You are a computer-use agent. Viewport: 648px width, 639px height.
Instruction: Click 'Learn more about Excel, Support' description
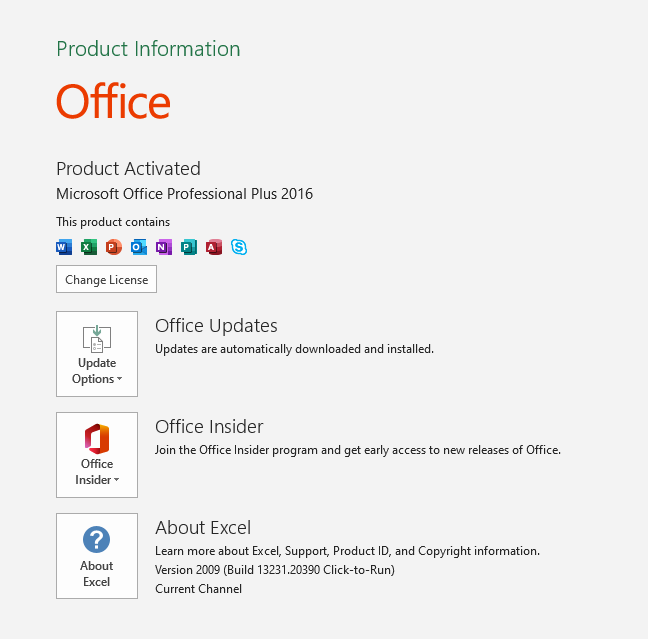[x=348, y=551]
